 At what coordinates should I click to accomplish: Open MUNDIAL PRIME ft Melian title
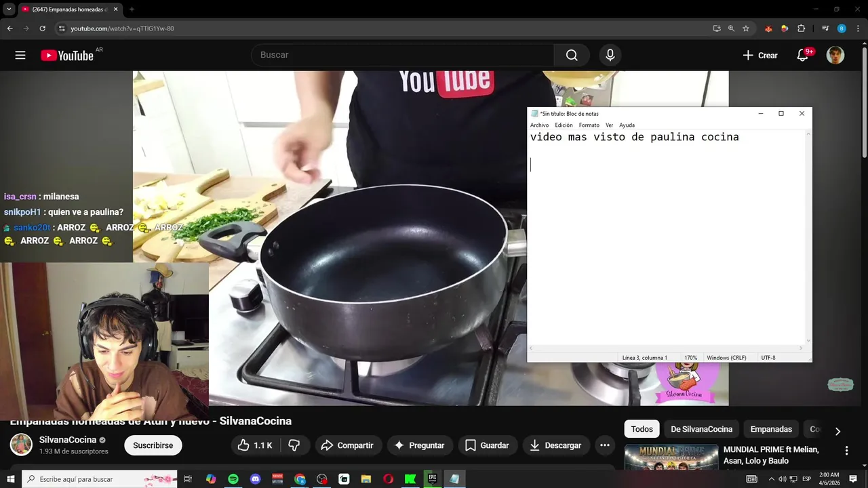pos(771,455)
